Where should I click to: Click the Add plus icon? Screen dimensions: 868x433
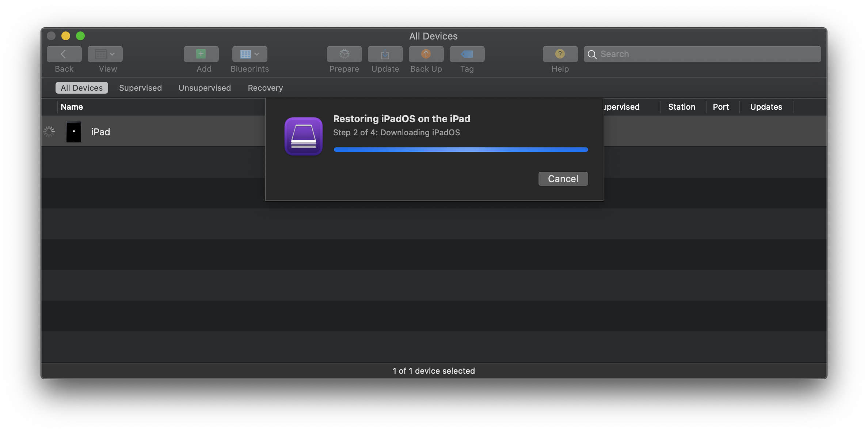201,54
